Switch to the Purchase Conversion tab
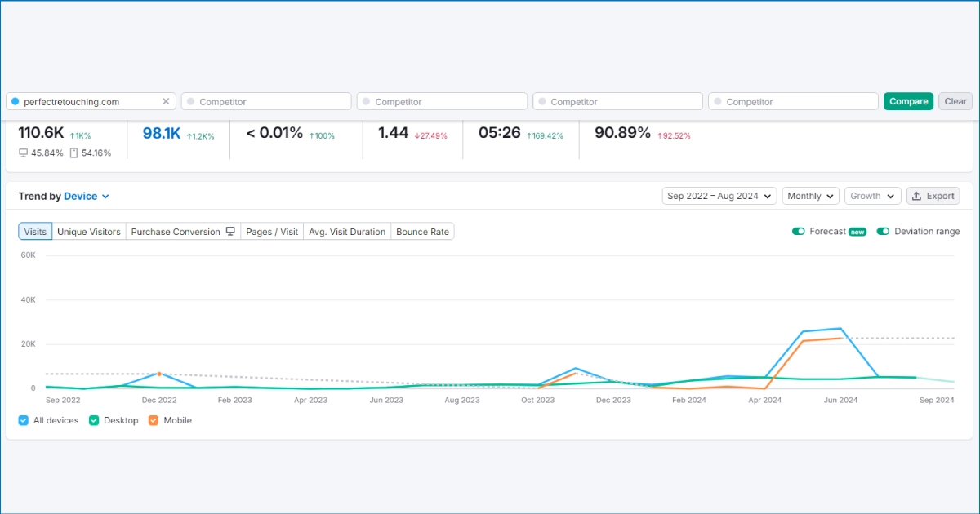 (x=184, y=232)
